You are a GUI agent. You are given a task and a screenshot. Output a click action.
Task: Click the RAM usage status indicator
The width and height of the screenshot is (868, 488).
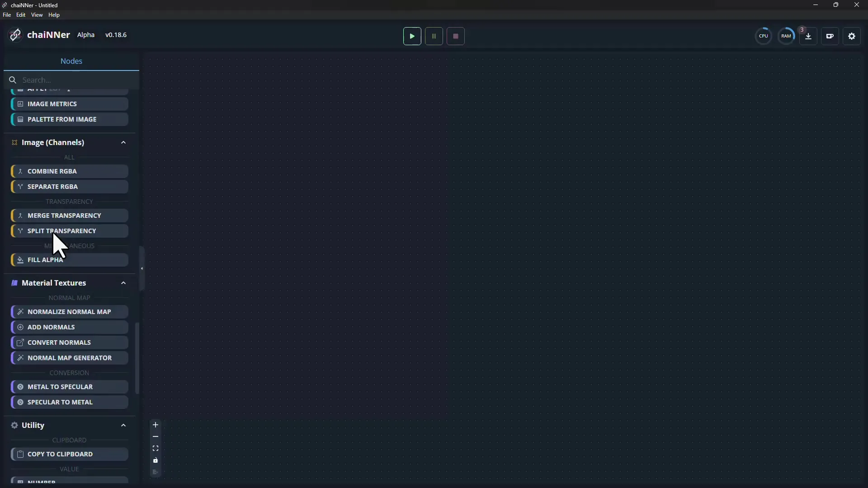tap(786, 36)
